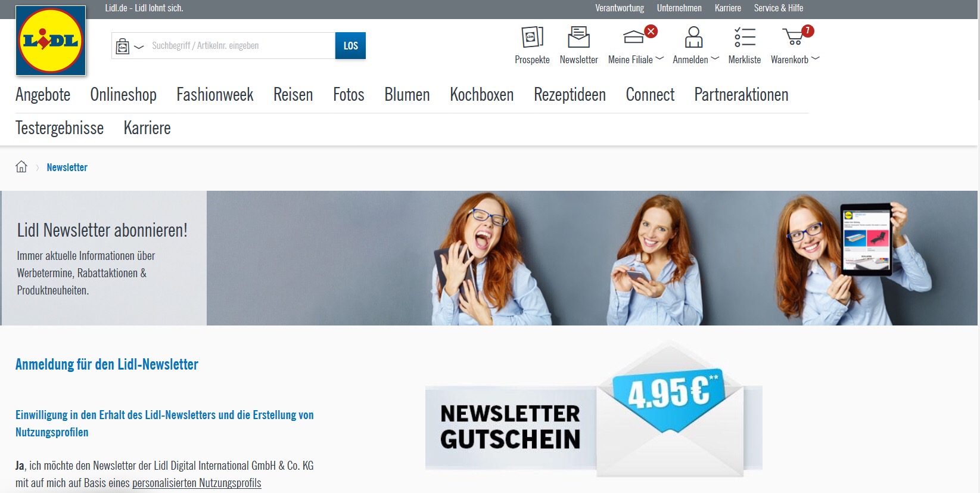
Task: Expand the Anmelden dropdown chevron
Action: [x=715, y=58]
